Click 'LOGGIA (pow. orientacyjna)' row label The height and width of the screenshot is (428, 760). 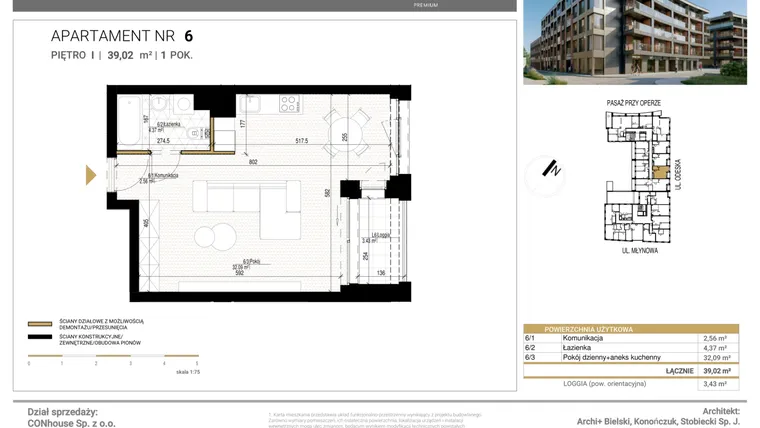pyautogui.click(x=604, y=383)
